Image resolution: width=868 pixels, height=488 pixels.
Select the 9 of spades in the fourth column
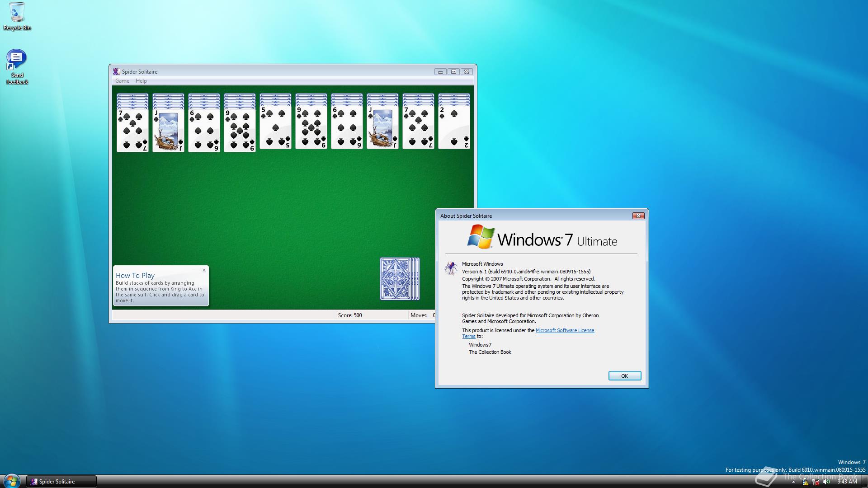240,131
